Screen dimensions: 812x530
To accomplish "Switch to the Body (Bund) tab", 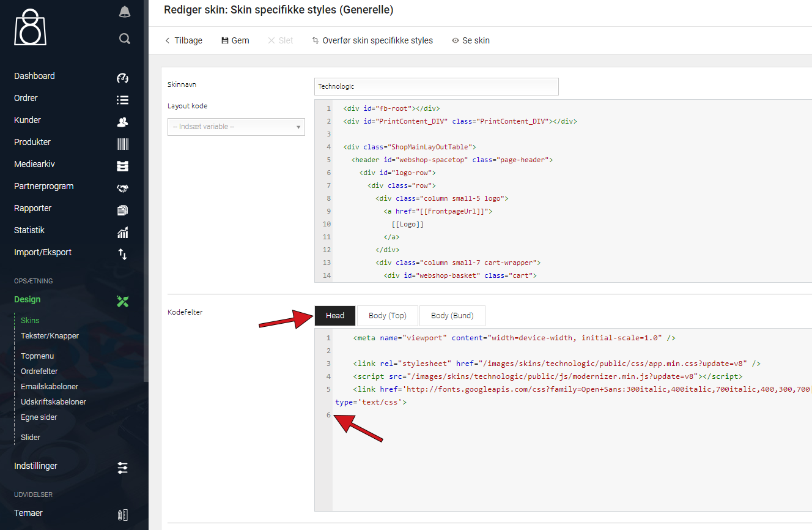I will [452, 316].
